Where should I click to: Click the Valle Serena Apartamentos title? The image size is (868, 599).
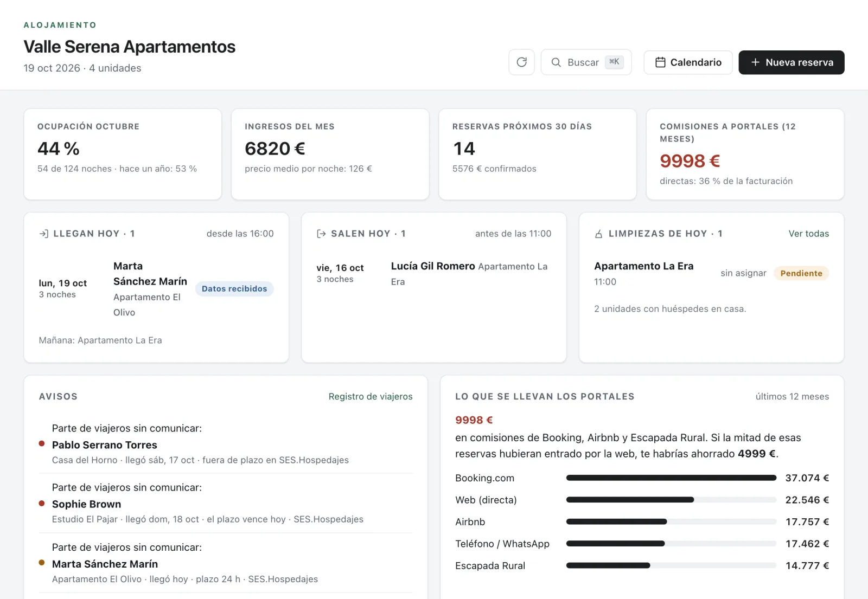click(130, 47)
